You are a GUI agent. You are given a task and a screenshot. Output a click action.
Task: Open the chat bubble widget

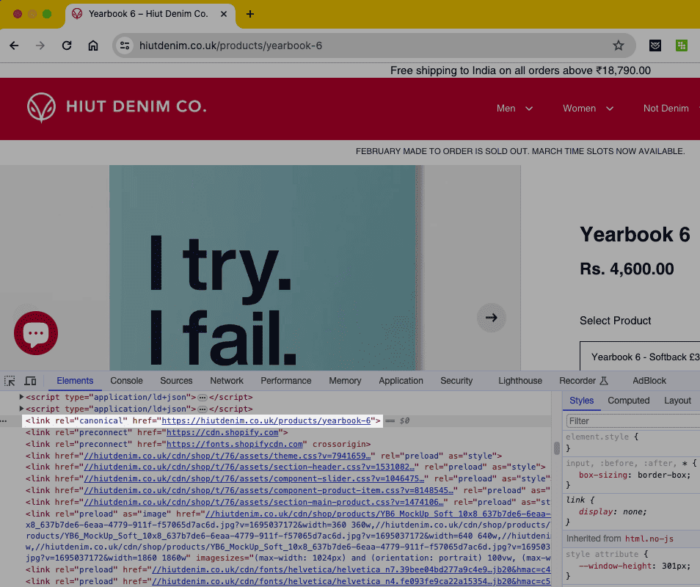tap(36, 333)
